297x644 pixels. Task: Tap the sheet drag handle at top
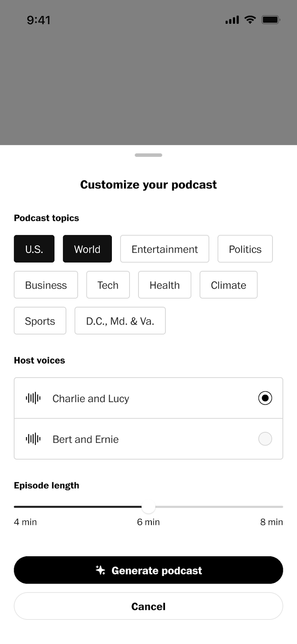point(148,155)
